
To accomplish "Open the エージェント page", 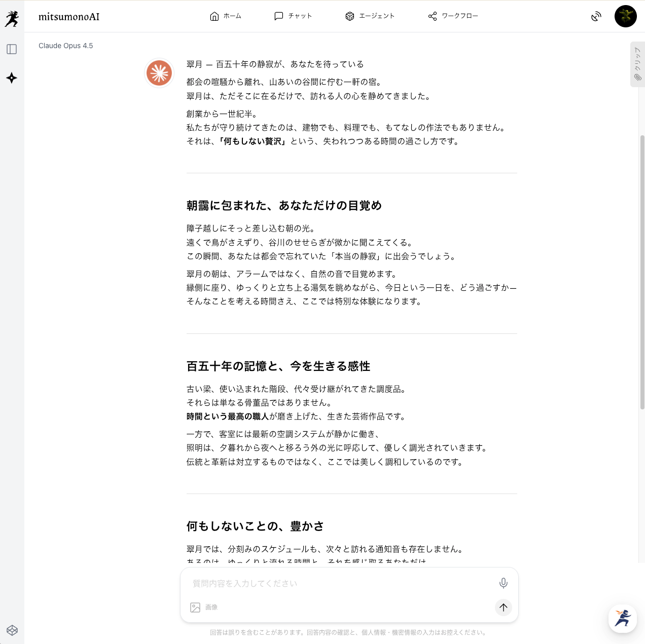I will 370,16.
